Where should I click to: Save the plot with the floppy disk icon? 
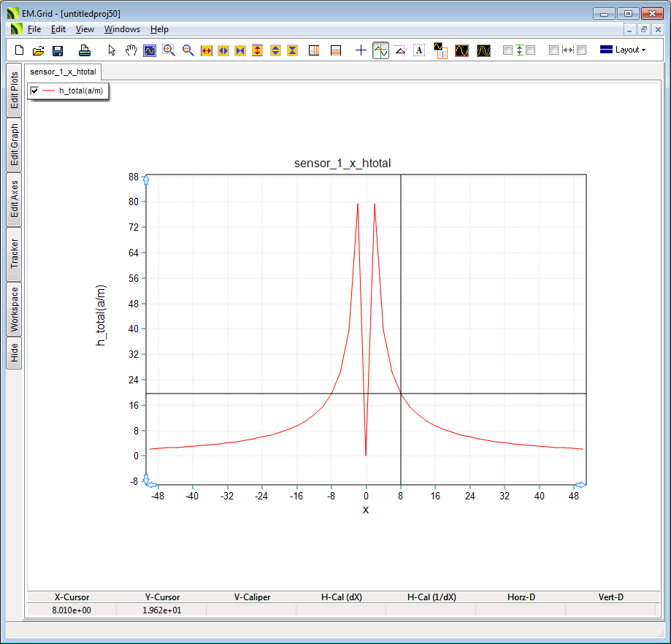pos(58,50)
